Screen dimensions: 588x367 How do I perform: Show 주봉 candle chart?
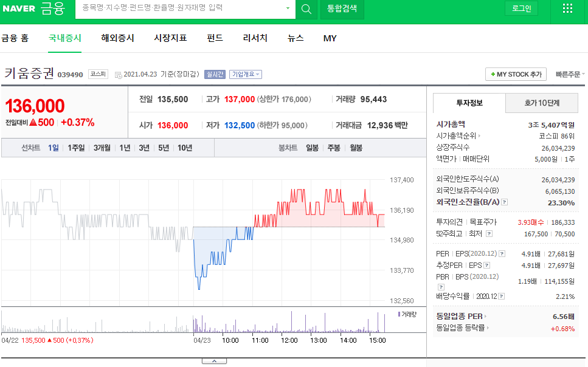pyautogui.click(x=334, y=148)
